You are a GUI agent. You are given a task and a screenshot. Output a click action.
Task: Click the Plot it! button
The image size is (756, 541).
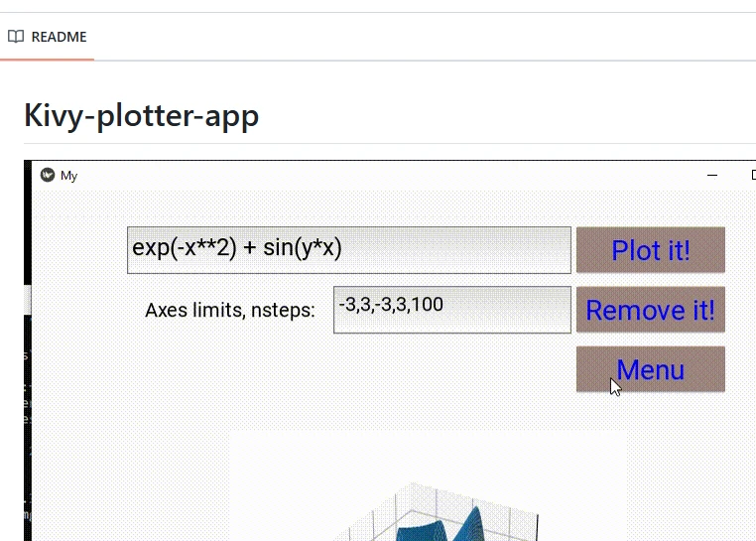click(x=651, y=250)
